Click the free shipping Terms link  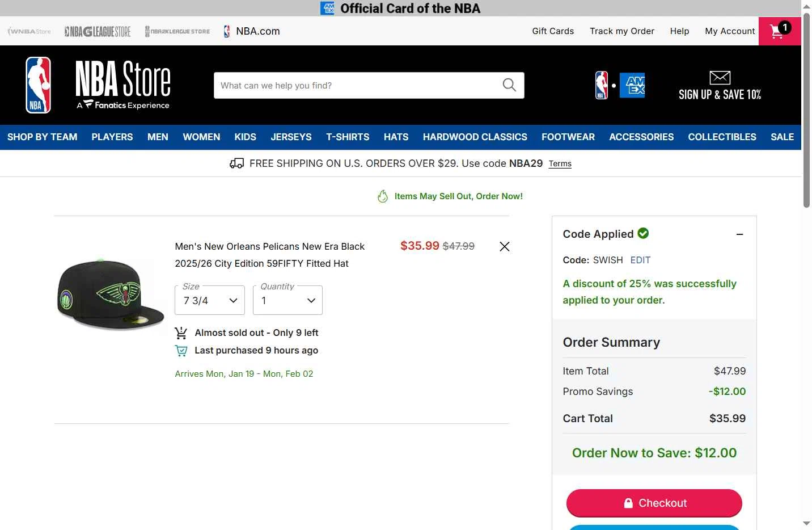pyautogui.click(x=560, y=163)
